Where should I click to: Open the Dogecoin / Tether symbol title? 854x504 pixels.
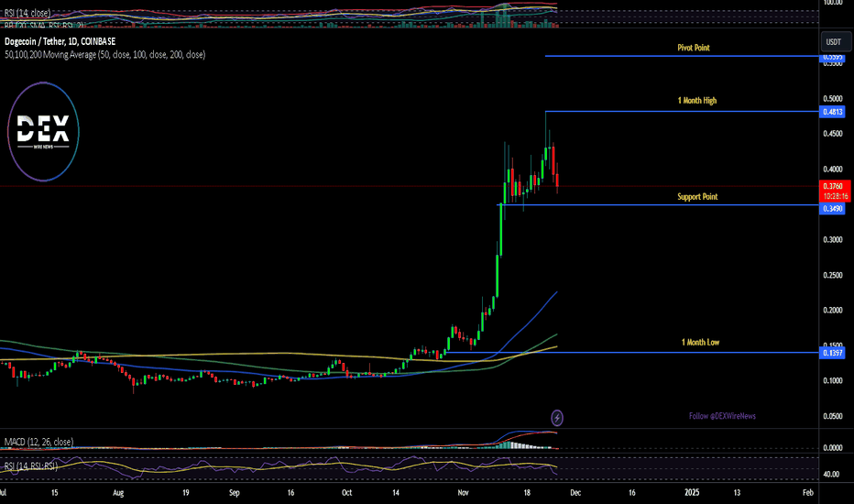[60, 41]
